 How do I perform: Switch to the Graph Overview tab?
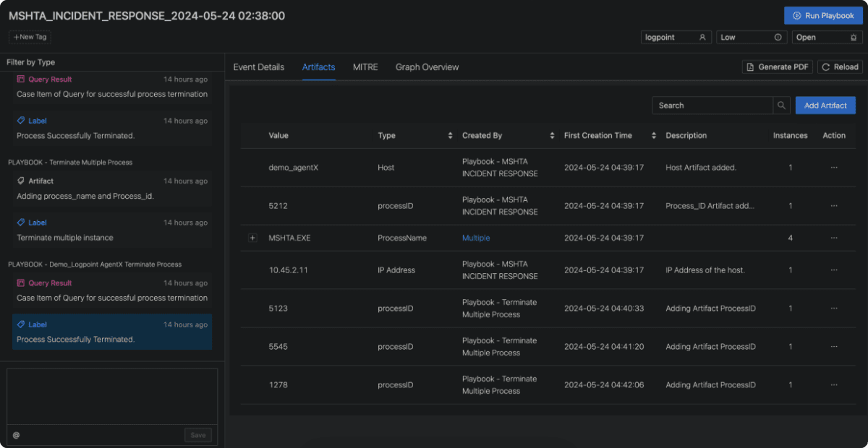[427, 67]
